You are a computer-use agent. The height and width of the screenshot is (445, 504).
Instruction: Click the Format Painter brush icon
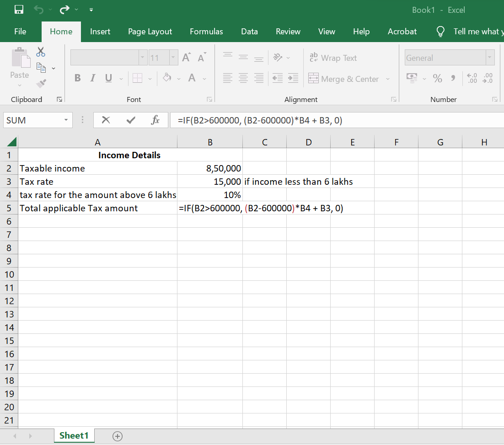(x=41, y=83)
